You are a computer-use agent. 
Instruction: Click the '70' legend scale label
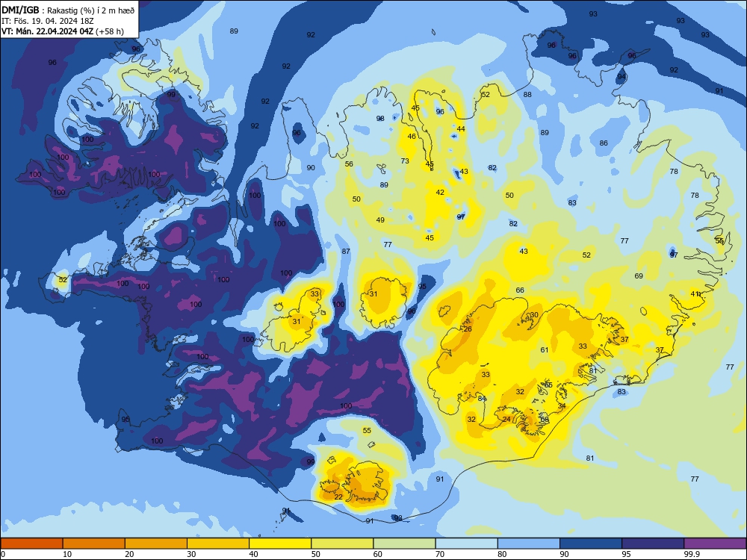(x=440, y=554)
